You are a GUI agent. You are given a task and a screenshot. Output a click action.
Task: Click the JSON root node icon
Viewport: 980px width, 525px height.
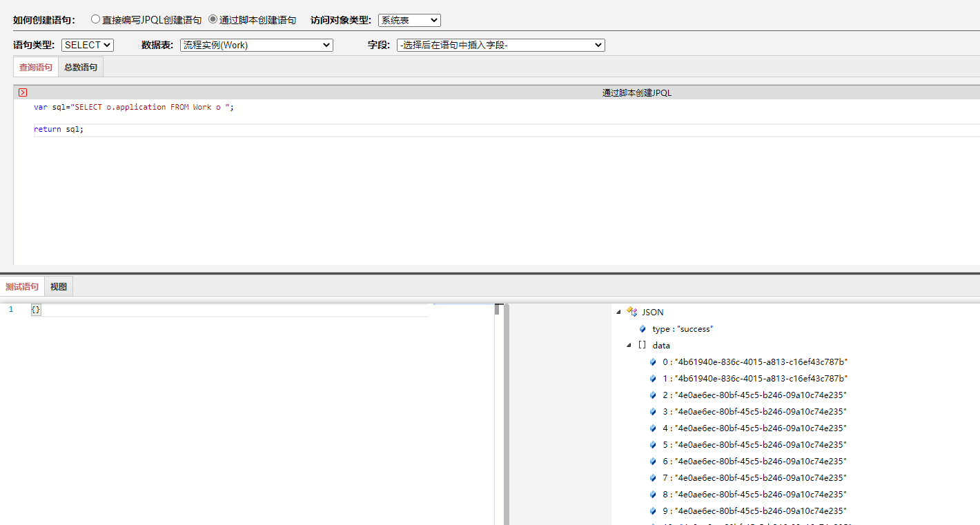(631, 313)
